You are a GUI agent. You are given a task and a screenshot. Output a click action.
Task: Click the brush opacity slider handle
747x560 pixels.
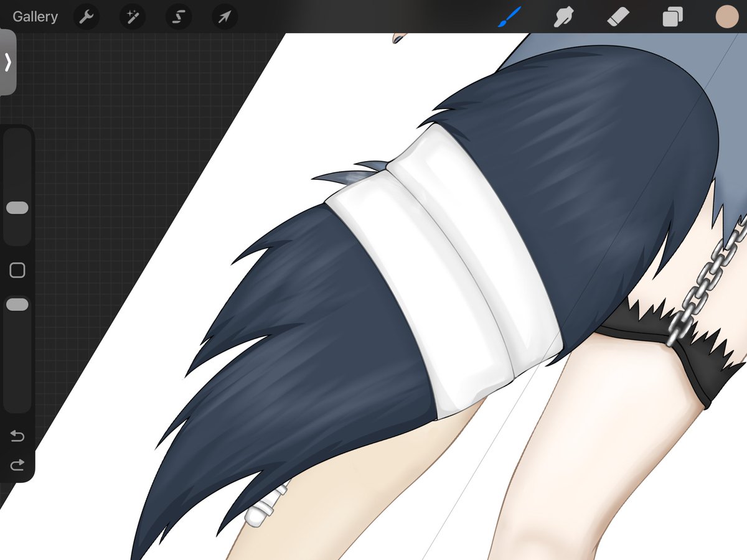click(17, 304)
